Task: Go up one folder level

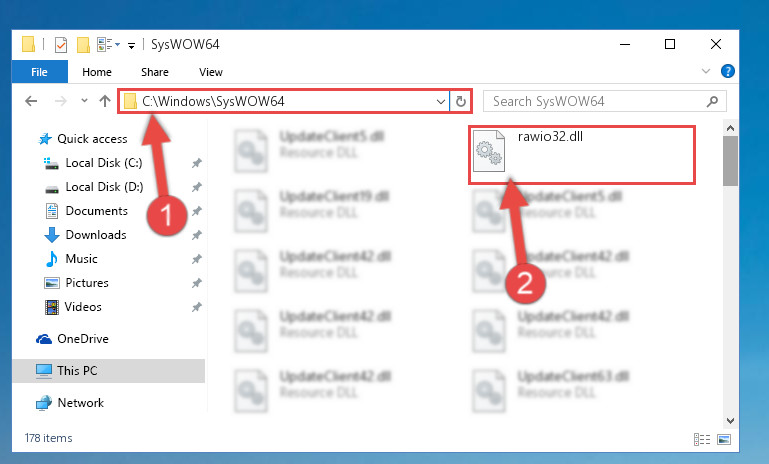Action: click(x=104, y=101)
